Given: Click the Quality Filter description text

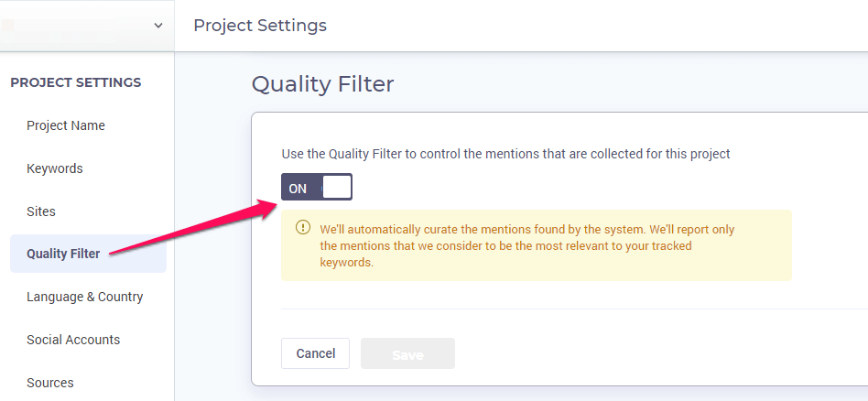Looking at the screenshot, I should [506, 154].
